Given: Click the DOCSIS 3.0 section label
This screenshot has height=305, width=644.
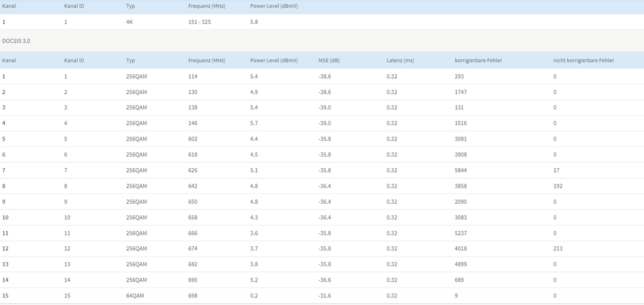Looking at the screenshot, I should coord(16,41).
